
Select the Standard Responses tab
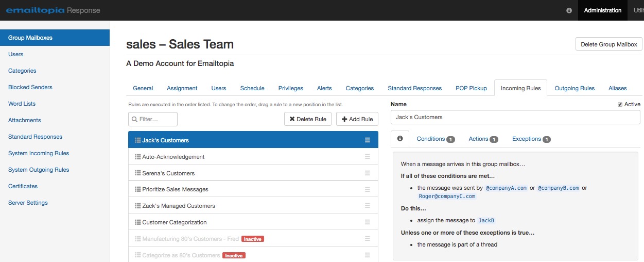[414, 88]
